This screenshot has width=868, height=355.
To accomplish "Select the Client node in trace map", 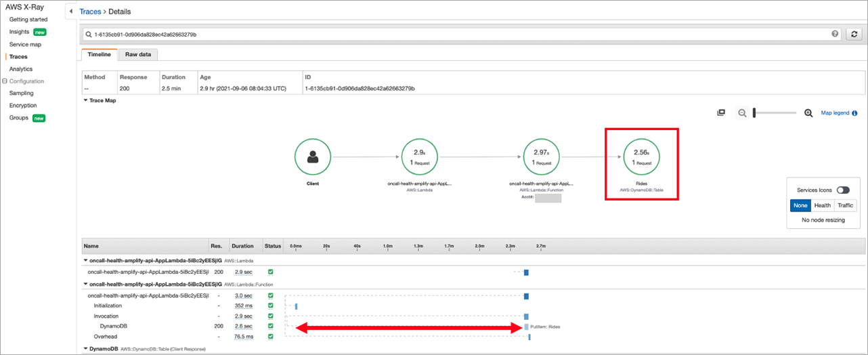I will pyautogui.click(x=313, y=157).
